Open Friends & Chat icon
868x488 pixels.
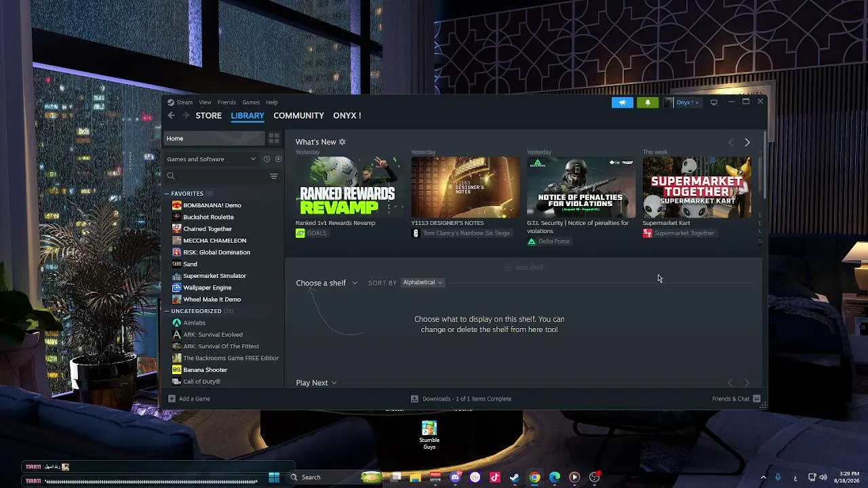pyautogui.click(x=757, y=399)
